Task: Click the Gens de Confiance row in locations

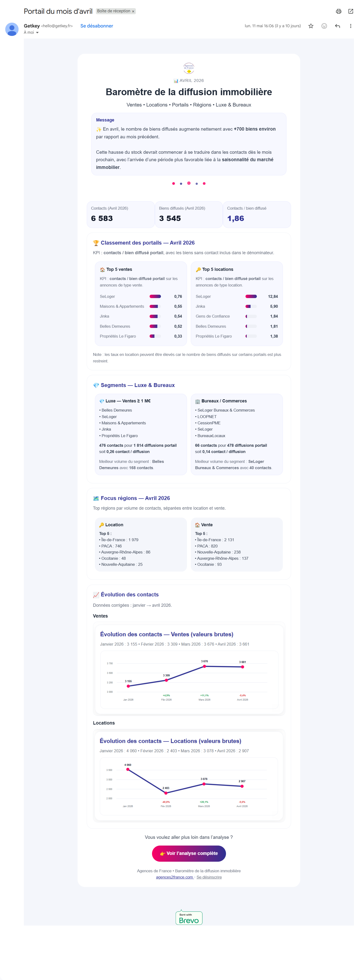Action: tap(237, 316)
